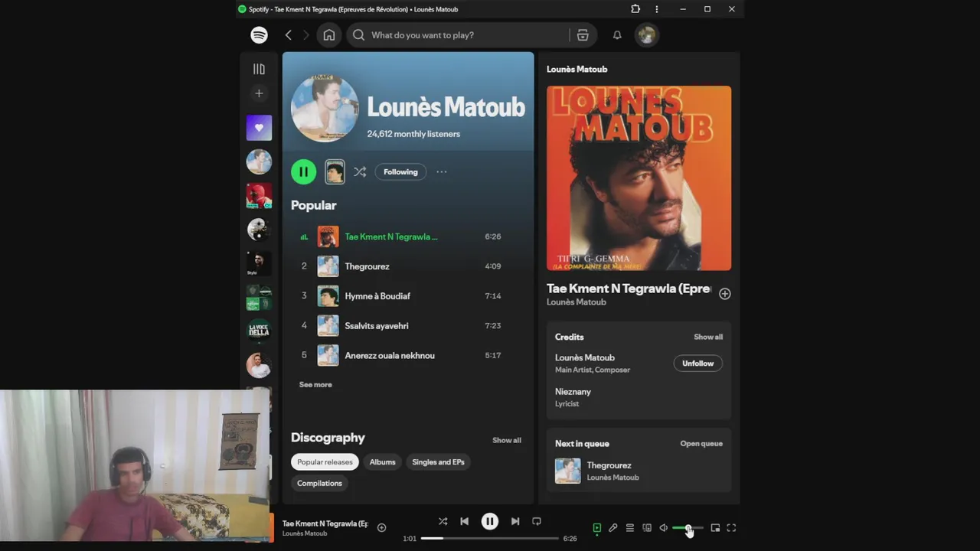Select the Singles and EPs filter chip
This screenshot has width=980, height=551.
coord(438,462)
